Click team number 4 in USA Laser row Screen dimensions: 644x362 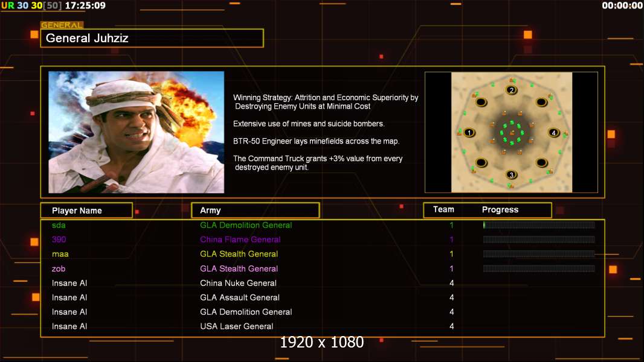[x=452, y=326]
